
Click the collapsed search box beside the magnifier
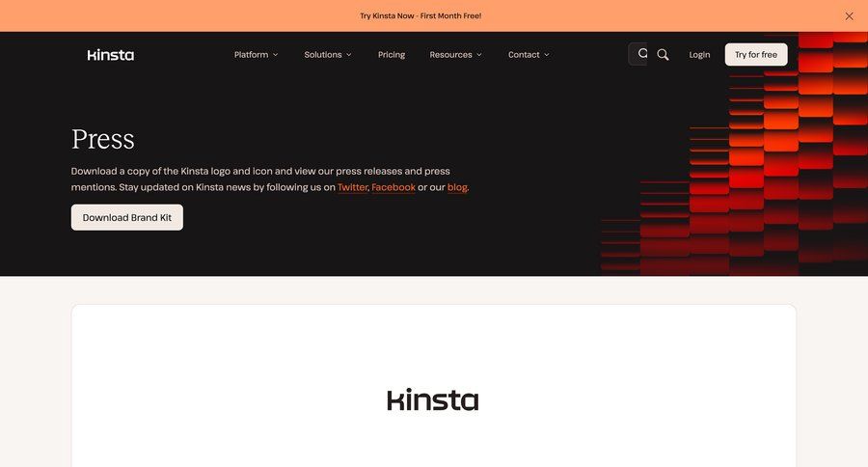point(638,54)
